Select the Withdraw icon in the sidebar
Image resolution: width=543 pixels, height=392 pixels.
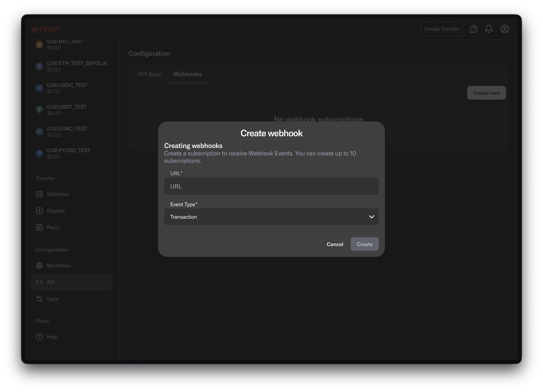coord(39,194)
